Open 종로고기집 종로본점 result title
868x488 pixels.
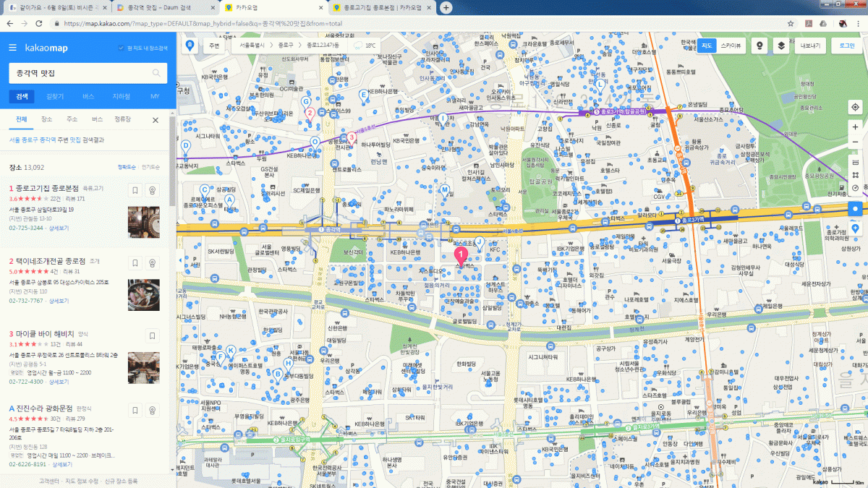tap(46, 188)
